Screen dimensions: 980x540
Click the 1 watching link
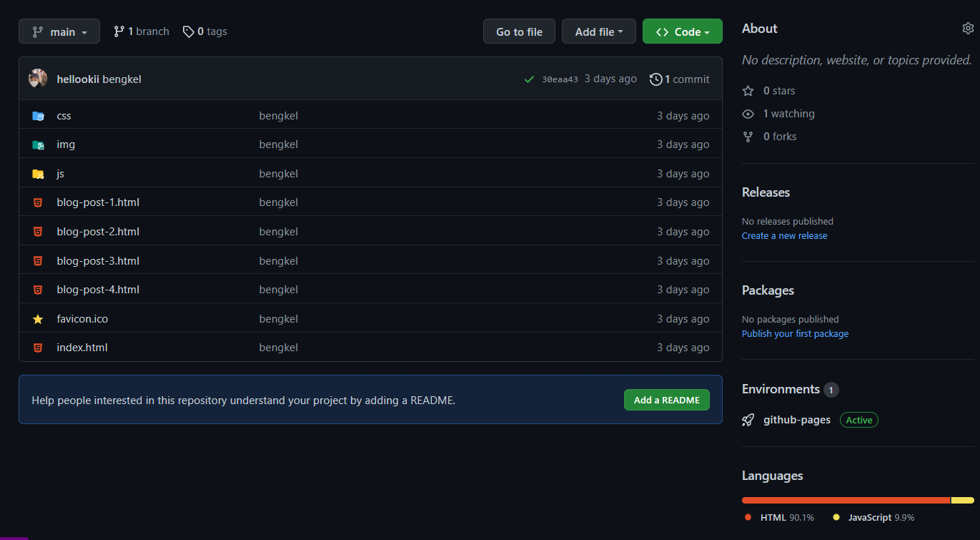(788, 114)
